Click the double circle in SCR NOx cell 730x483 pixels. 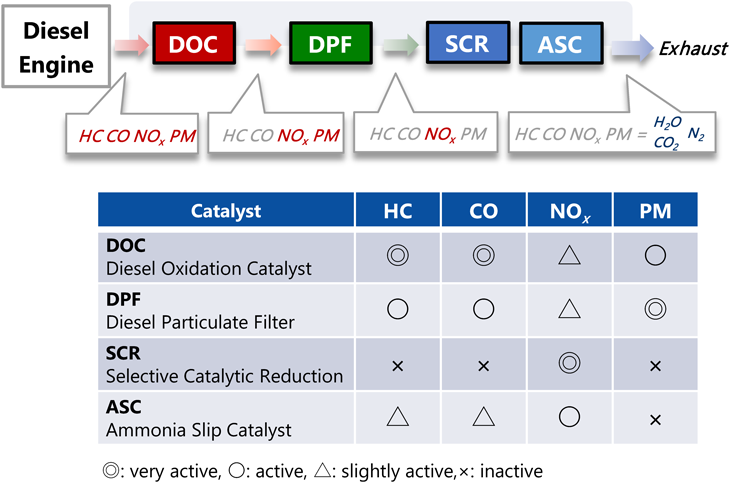click(569, 363)
